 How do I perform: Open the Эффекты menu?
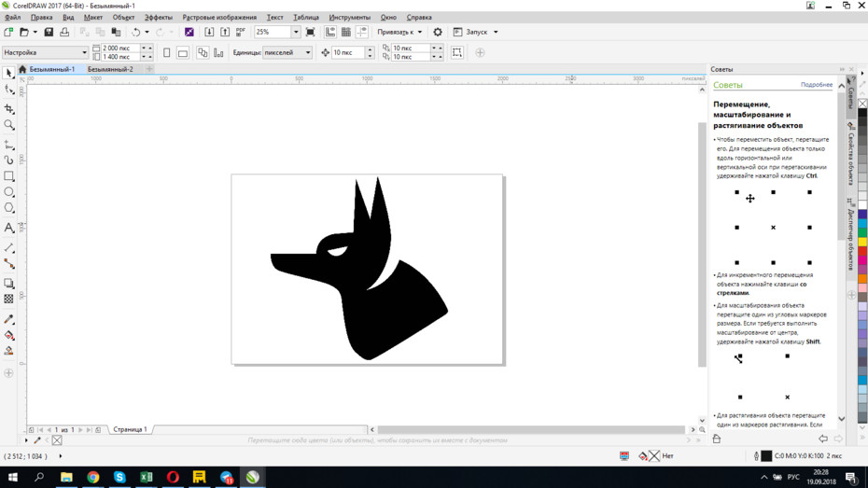coord(159,17)
